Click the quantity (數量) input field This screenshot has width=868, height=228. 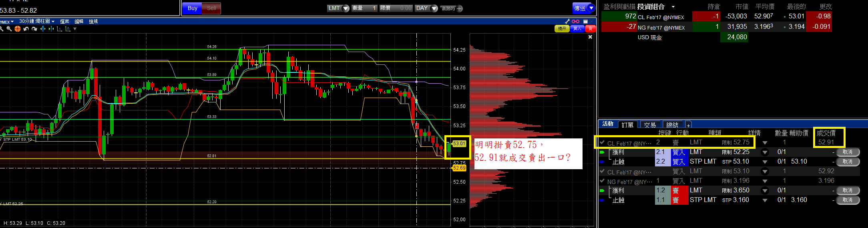[x=364, y=8]
